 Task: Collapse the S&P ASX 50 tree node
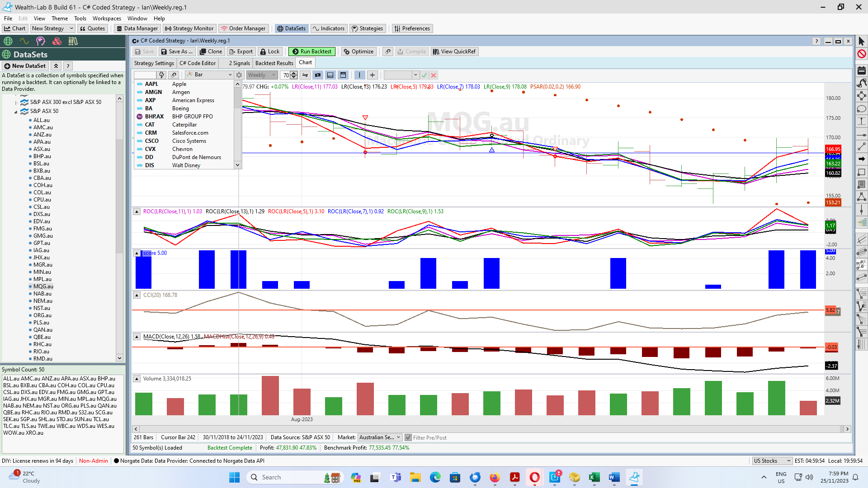[x=16, y=111]
